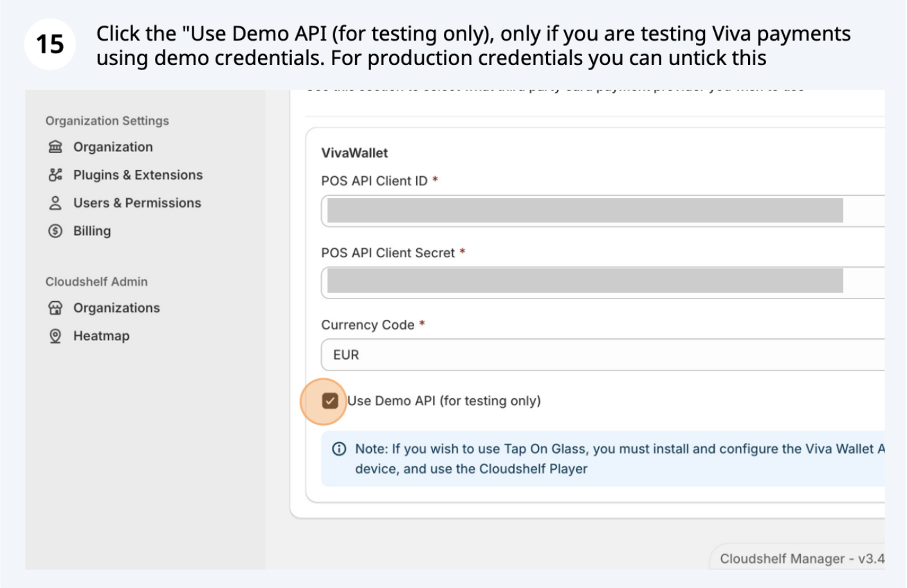
Task: Click the Cloudshelf Admin section header
Action: point(96,282)
